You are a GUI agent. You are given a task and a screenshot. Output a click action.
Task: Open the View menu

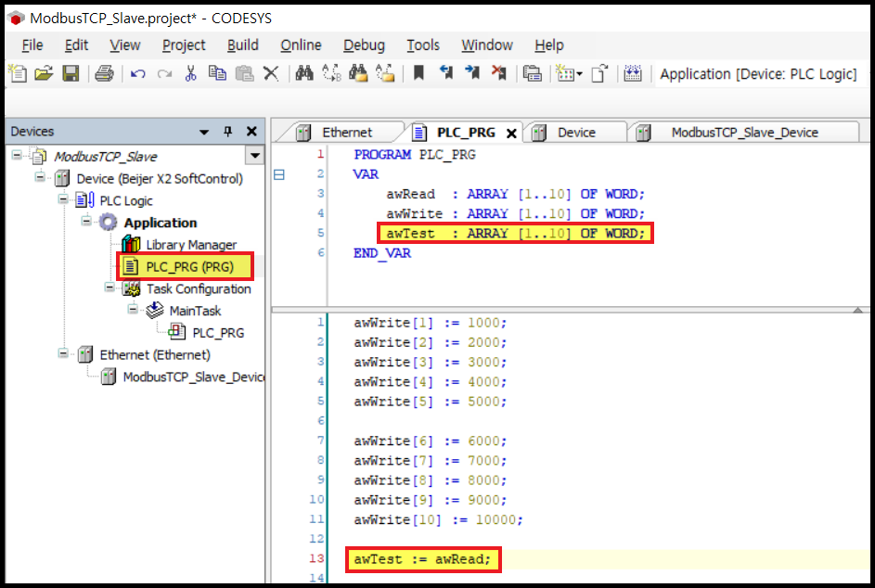pyautogui.click(x=125, y=45)
